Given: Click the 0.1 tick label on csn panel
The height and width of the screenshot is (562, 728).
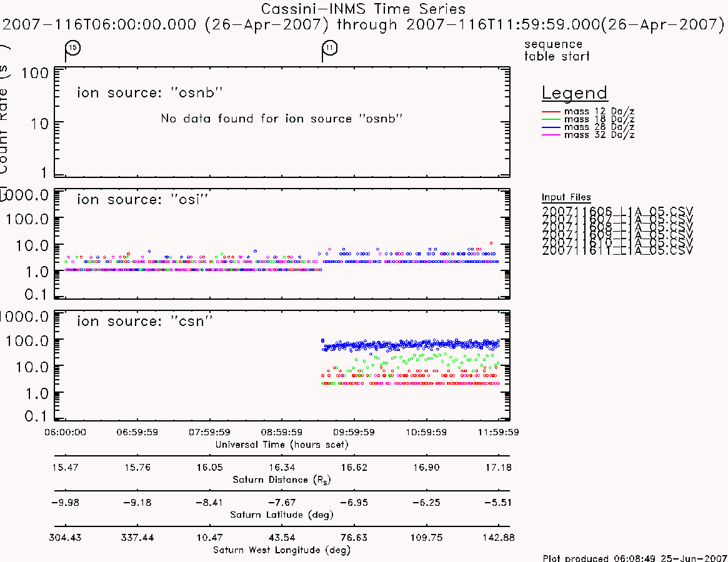Looking at the screenshot, I should click(36, 417).
